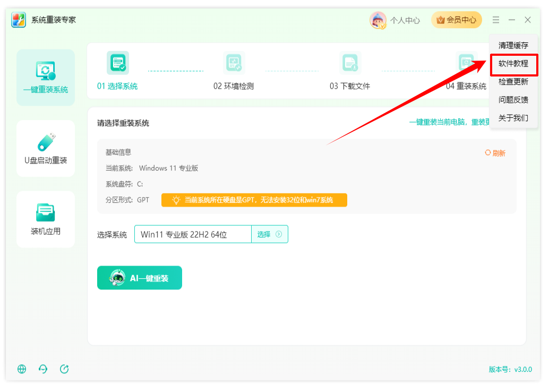The width and height of the screenshot is (549, 392).
Task: Choose 检查更新 in the menu
Action: click(513, 82)
